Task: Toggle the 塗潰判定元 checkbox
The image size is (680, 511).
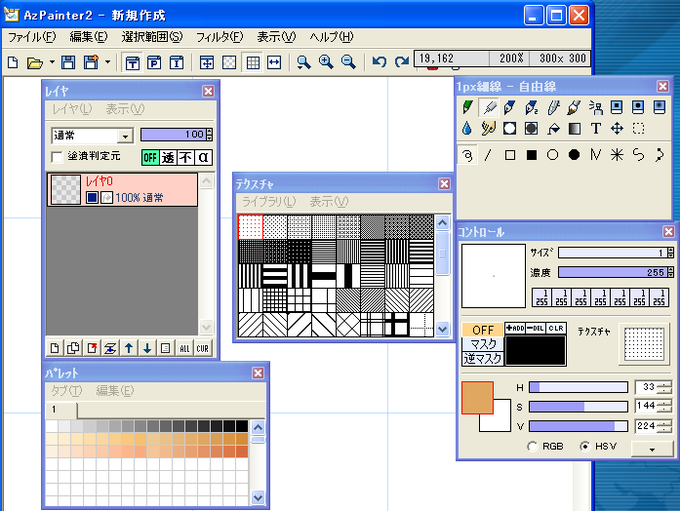Action: (x=57, y=157)
